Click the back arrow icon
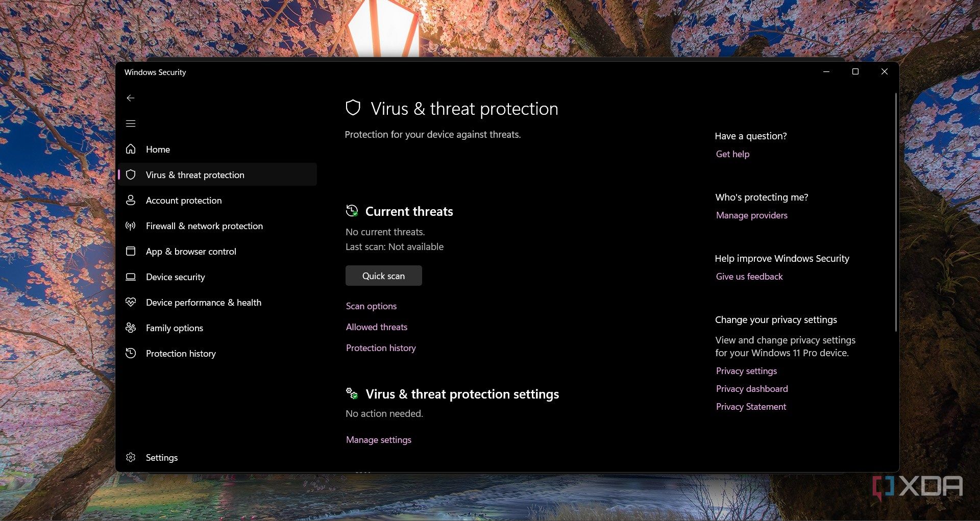This screenshot has width=980, height=521. (131, 98)
